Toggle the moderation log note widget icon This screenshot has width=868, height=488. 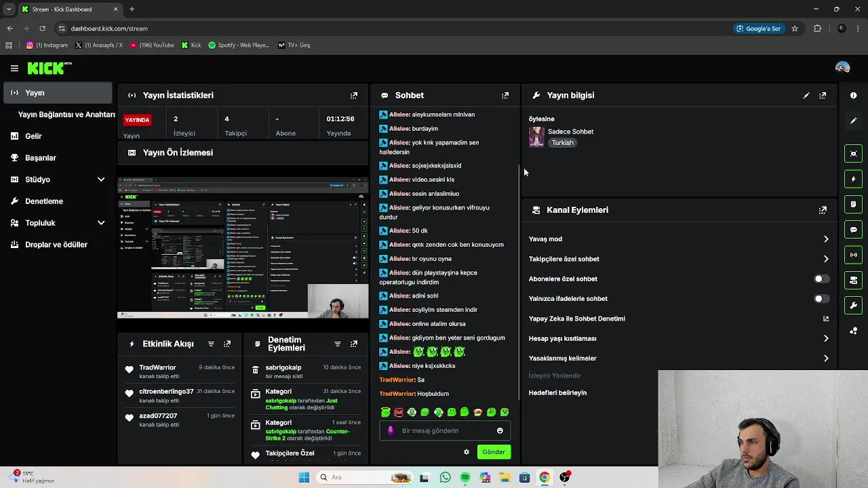click(854, 204)
